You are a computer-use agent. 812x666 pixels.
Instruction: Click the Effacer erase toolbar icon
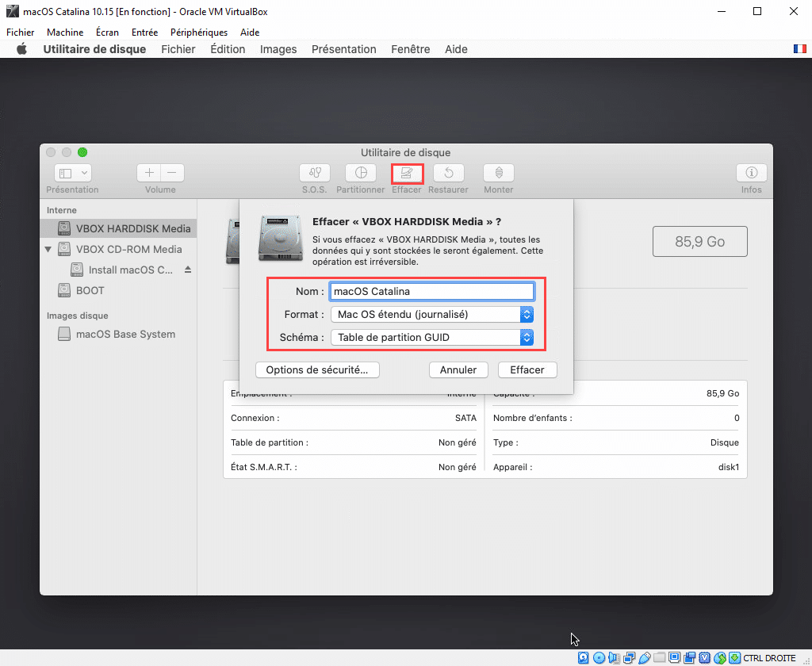click(407, 173)
